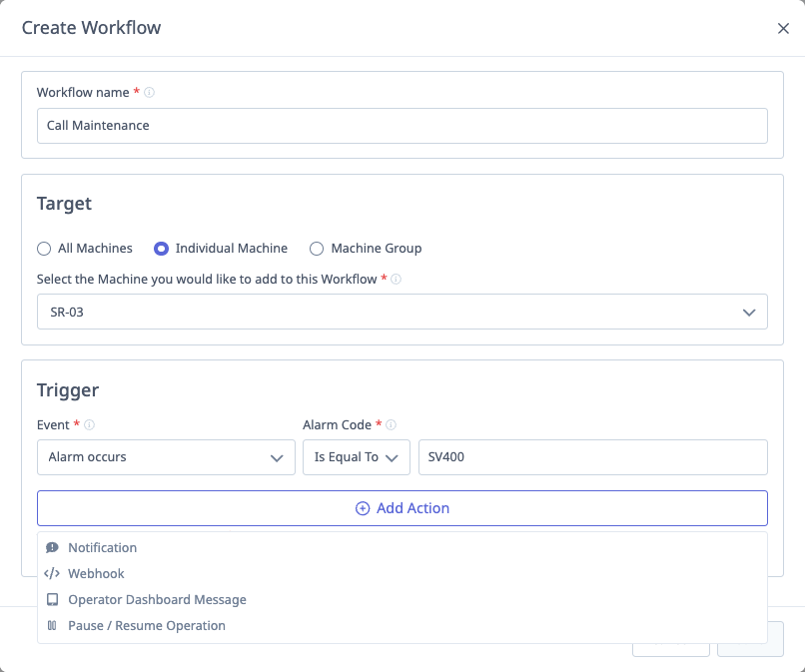Expand the Alarm occurs event dropdown
The width and height of the screenshot is (805, 672).
click(166, 457)
